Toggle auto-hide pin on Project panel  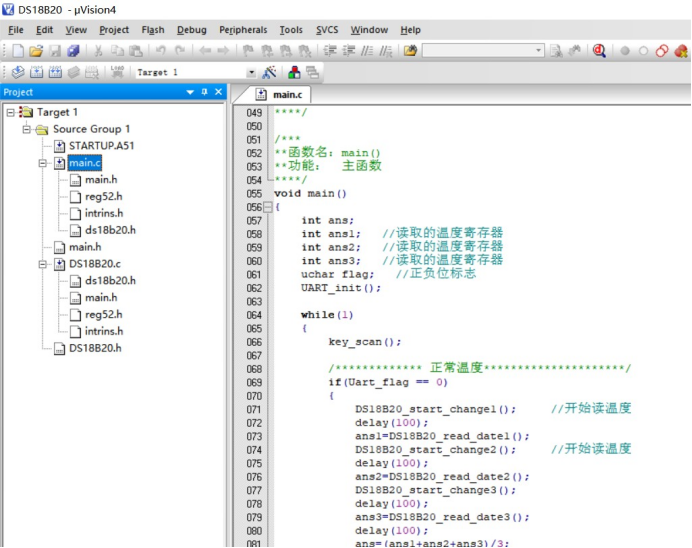click(204, 92)
